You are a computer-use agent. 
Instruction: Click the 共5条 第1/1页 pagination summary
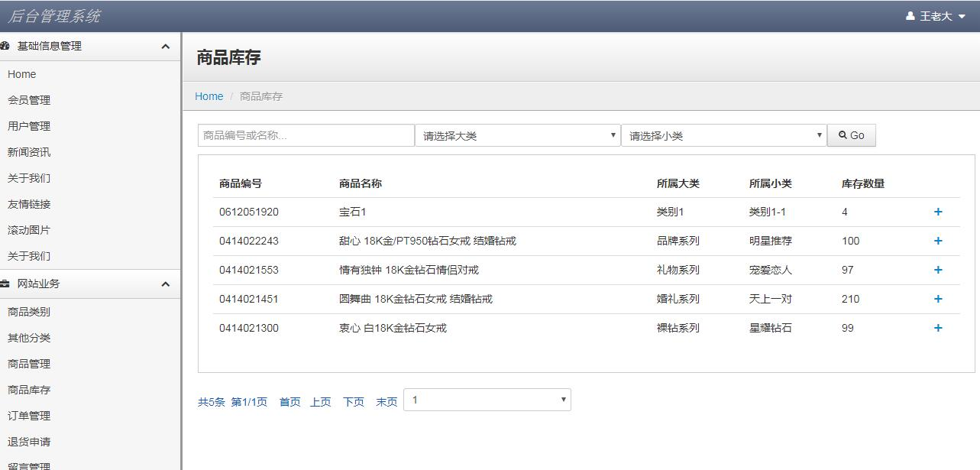pos(233,402)
